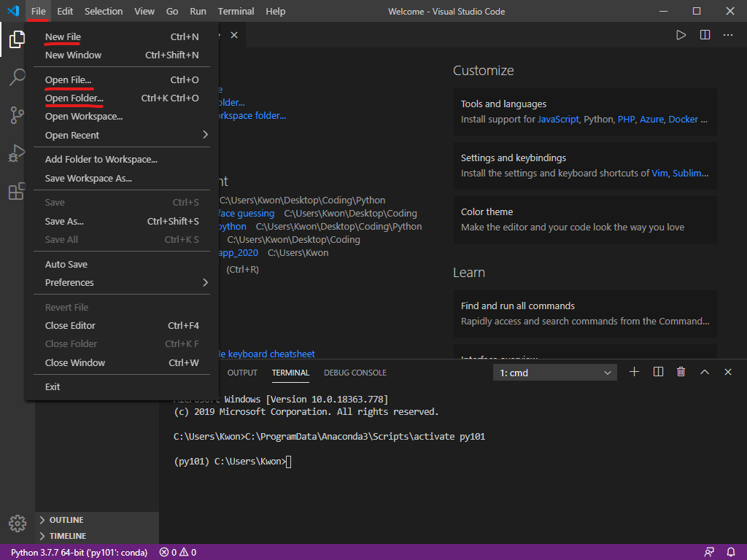
Task: Select the 1: cmd terminal dropdown
Action: [555, 373]
